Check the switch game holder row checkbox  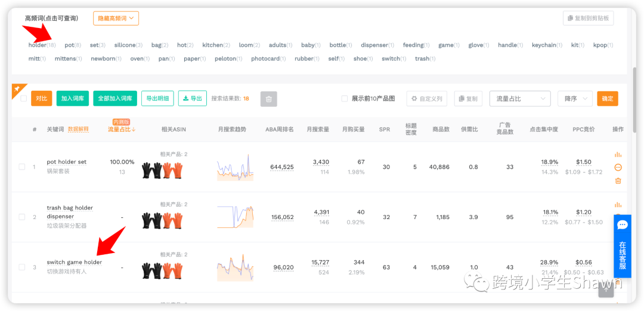[22, 267]
